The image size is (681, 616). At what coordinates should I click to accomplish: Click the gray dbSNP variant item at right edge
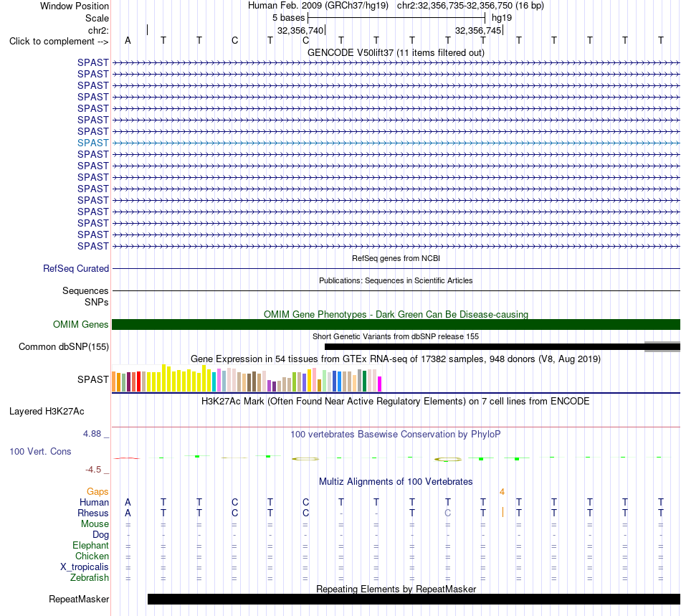point(662,346)
